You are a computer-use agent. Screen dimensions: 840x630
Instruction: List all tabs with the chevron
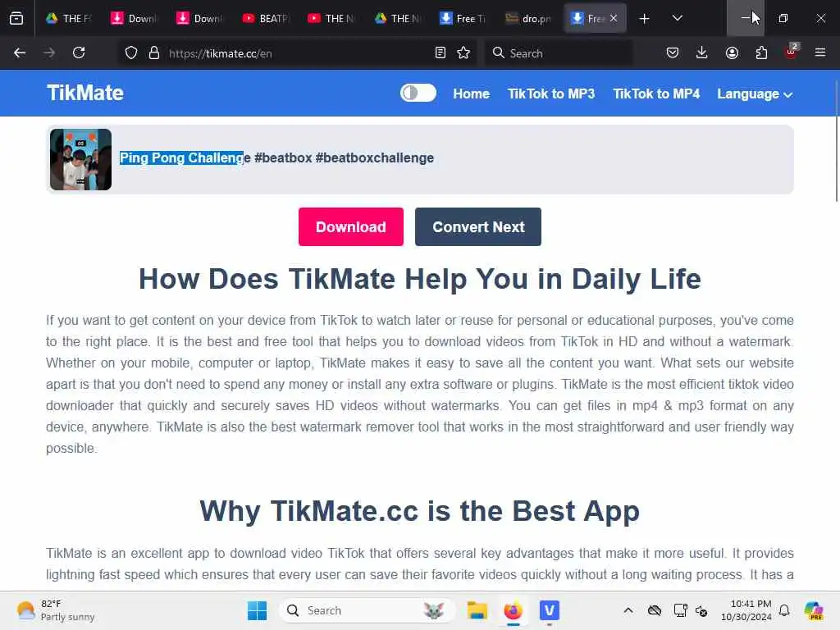pyautogui.click(x=678, y=19)
